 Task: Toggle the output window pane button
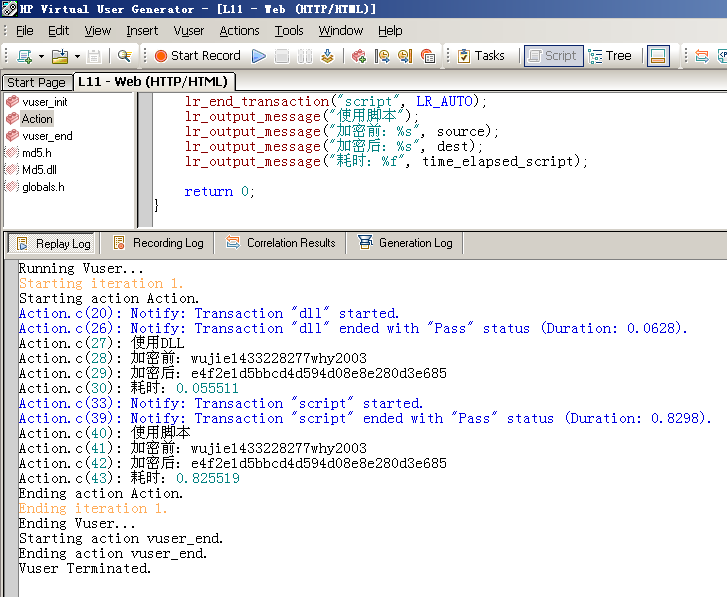(658, 56)
